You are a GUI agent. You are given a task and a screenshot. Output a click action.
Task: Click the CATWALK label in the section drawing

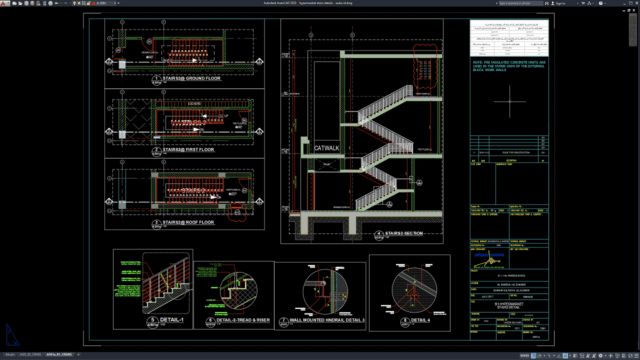327,148
